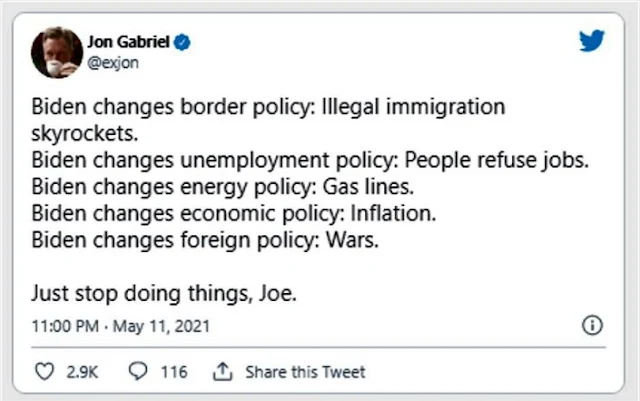
Task: Open the tweet info circle icon
Action: [592, 325]
